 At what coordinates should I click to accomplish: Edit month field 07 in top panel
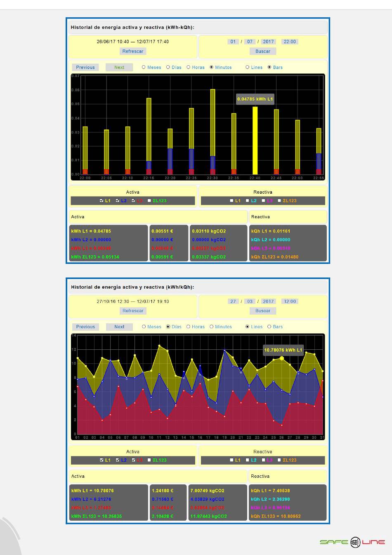coord(250,42)
